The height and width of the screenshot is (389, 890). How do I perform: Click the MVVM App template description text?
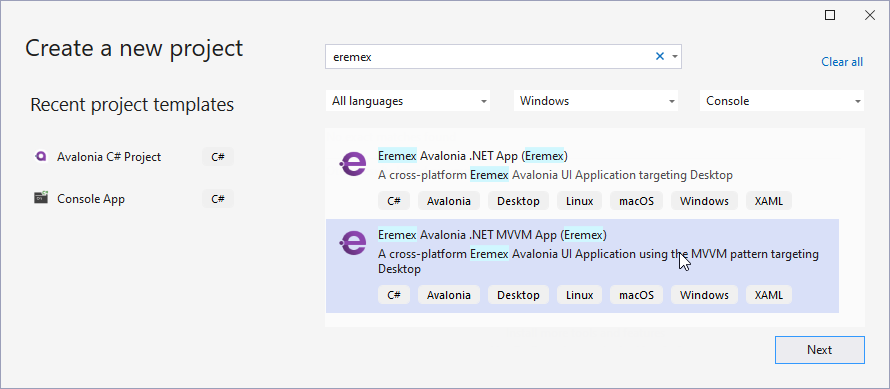(x=598, y=261)
